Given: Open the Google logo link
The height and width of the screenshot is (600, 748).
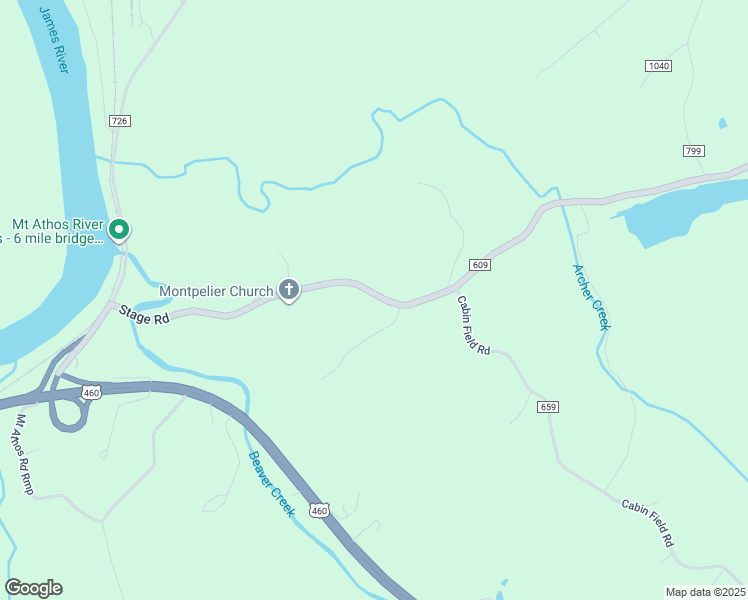Looking at the screenshot, I should coord(34,588).
